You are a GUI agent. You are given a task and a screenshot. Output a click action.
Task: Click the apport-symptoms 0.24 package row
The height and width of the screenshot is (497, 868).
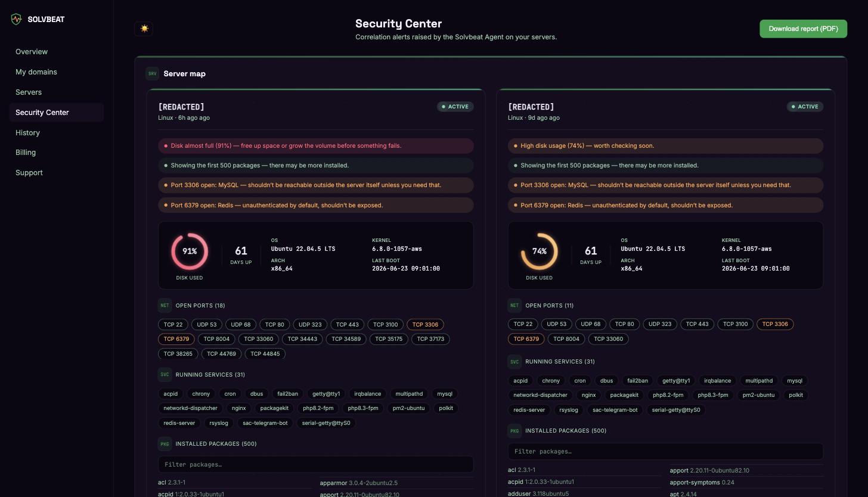tap(746, 482)
